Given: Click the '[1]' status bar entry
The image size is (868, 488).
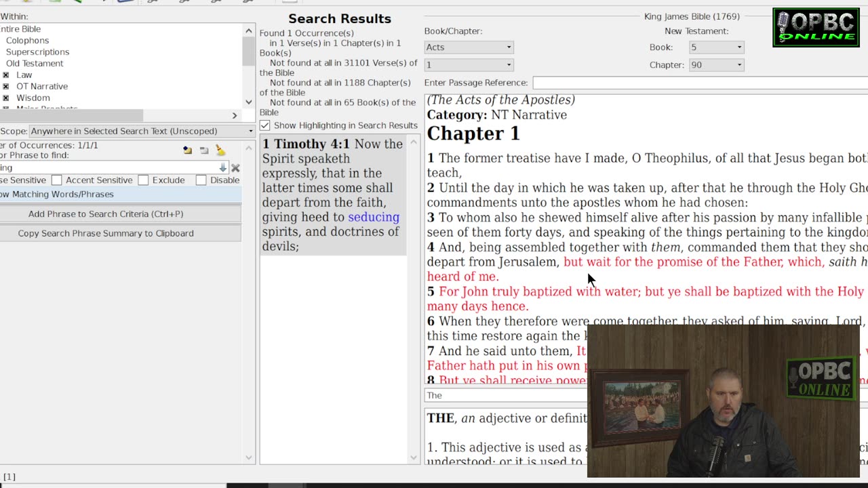Looking at the screenshot, I should coord(9,476).
